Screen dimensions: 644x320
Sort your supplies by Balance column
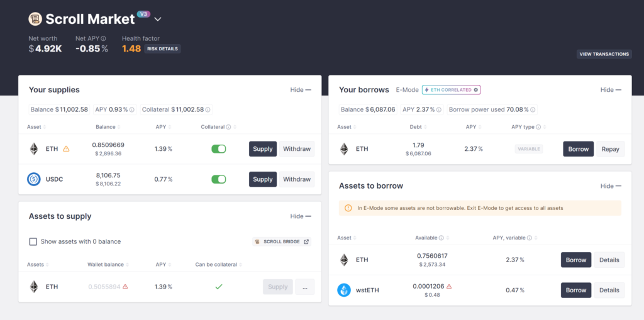pyautogui.click(x=108, y=127)
